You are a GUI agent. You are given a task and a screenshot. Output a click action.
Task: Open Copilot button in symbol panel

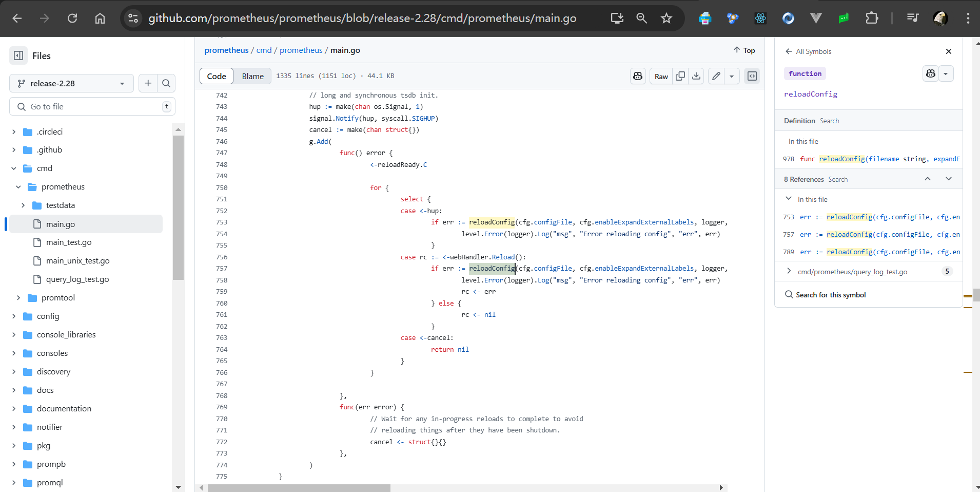tap(931, 73)
